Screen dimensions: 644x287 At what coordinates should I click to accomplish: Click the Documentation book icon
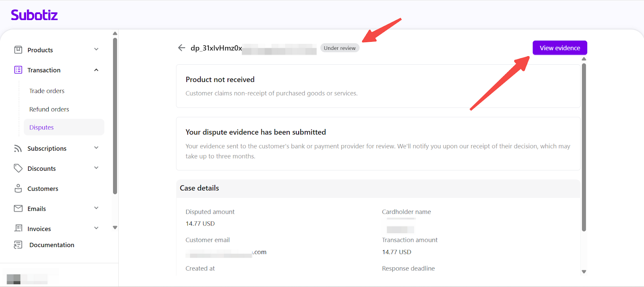click(18, 245)
